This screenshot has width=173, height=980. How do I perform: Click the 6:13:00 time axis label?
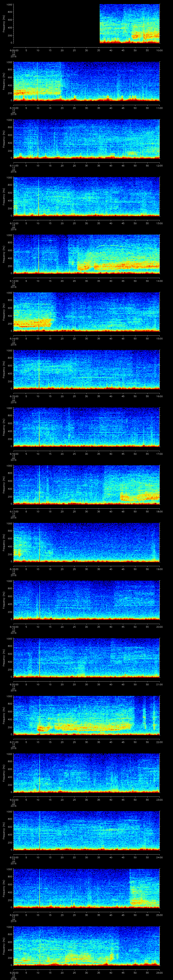coord(13,281)
